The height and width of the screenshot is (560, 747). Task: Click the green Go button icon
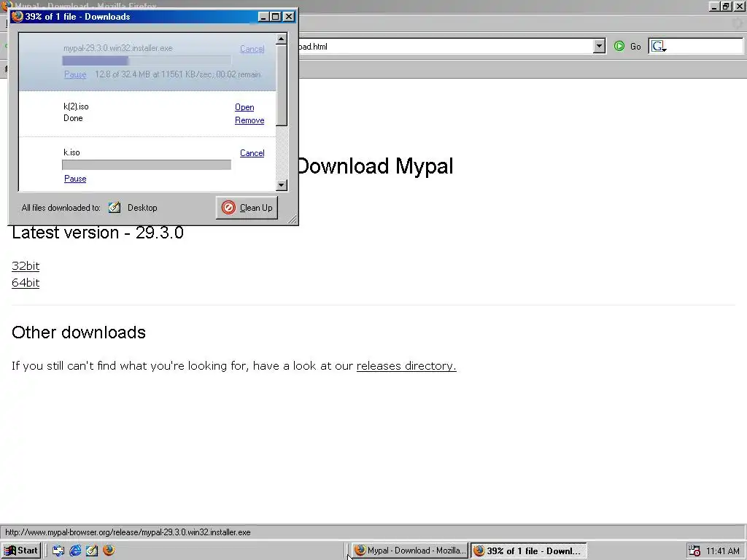tap(619, 46)
